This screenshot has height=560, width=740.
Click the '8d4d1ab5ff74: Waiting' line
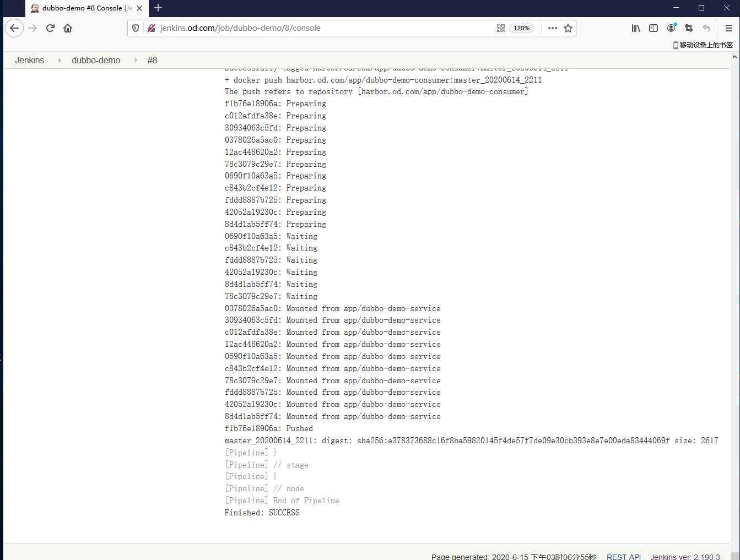tap(271, 284)
